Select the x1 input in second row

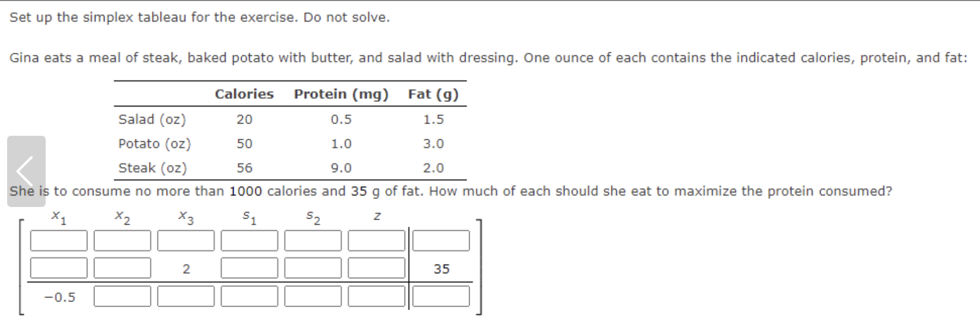(59, 268)
